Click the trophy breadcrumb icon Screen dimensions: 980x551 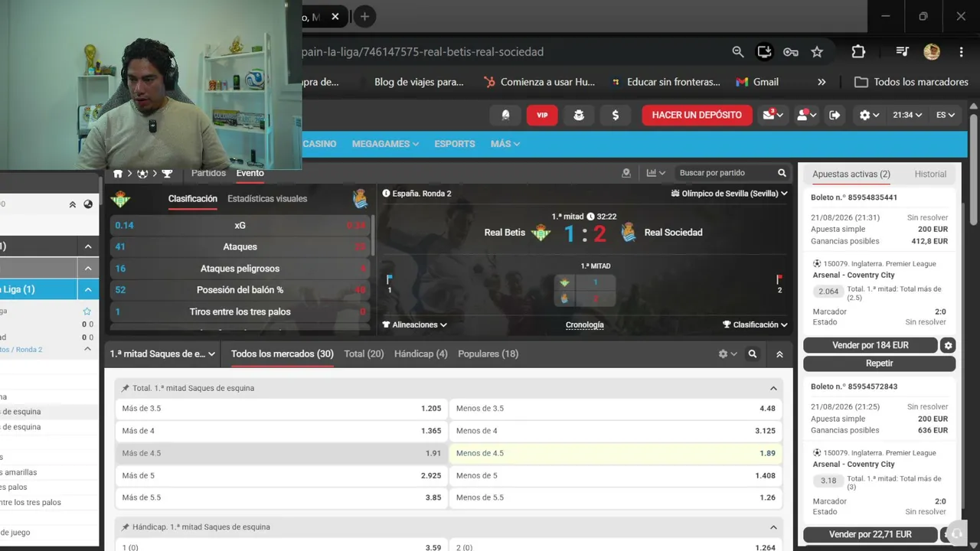(x=167, y=174)
